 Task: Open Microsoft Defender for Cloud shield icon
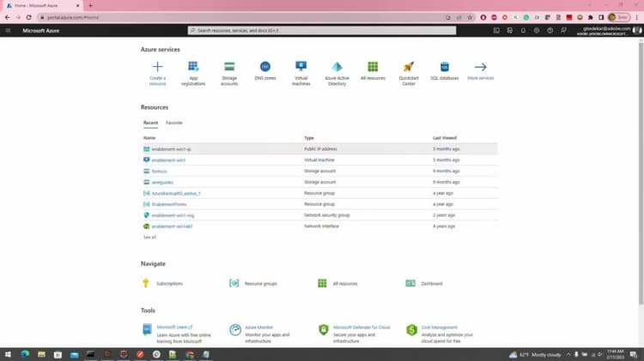[323, 329]
